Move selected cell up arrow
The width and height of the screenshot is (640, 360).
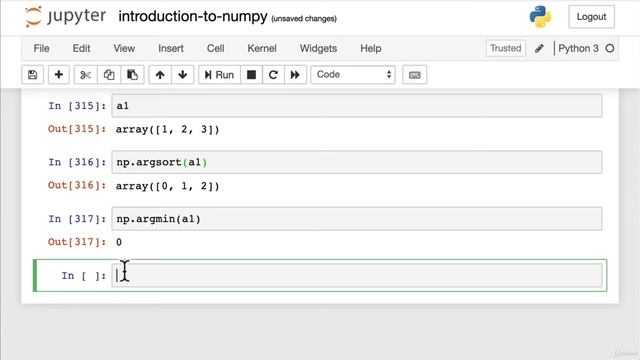tap(160, 75)
